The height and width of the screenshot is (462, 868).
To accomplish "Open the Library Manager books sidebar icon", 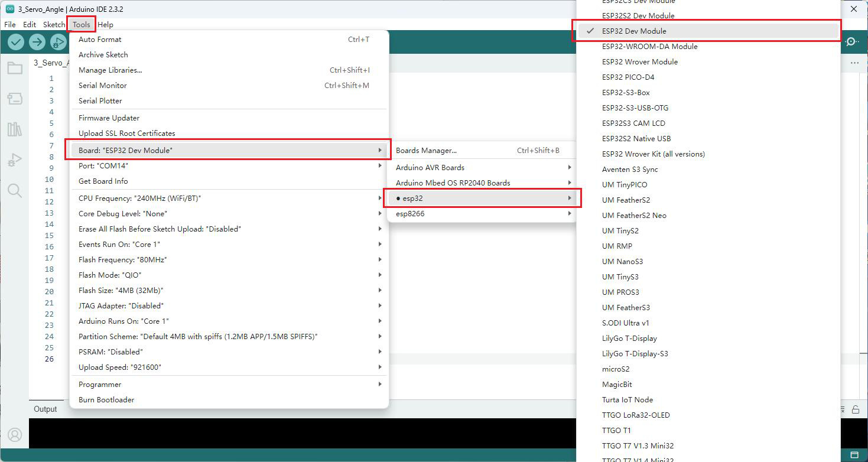I will click(15, 129).
